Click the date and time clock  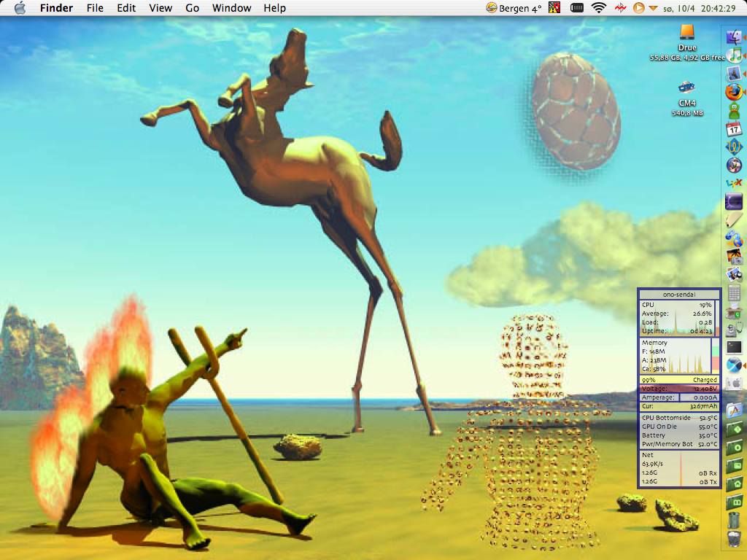coord(700,8)
